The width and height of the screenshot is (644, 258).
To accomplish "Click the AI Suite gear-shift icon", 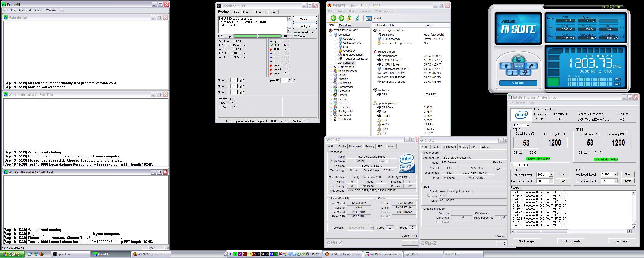I will pyautogui.click(x=506, y=66).
